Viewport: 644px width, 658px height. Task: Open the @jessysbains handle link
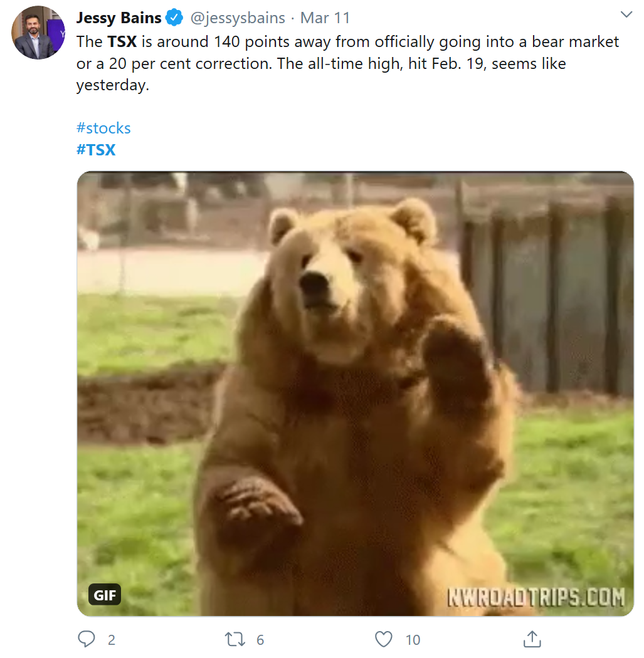point(238,18)
